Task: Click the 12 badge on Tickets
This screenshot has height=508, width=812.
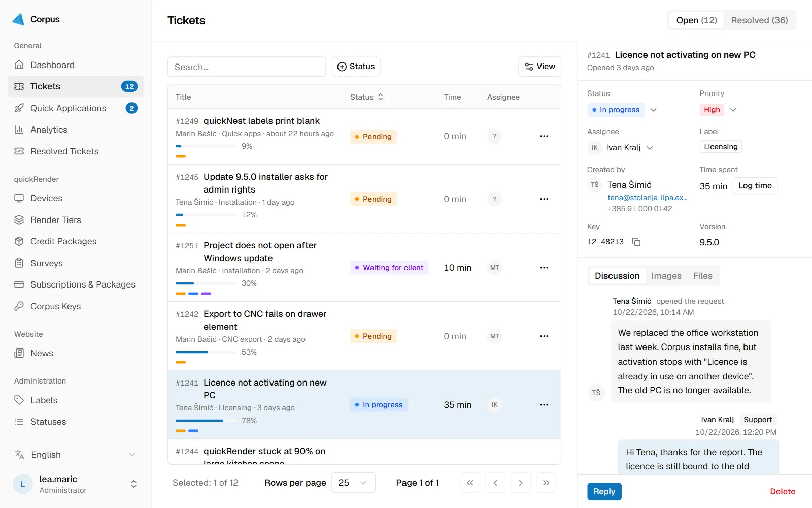Action: [129, 86]
